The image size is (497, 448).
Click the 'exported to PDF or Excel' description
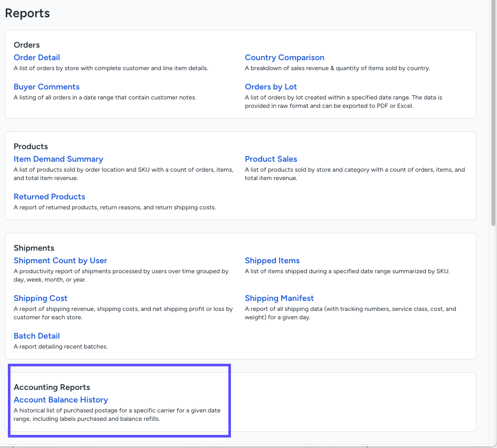click(x=343, y=102)
